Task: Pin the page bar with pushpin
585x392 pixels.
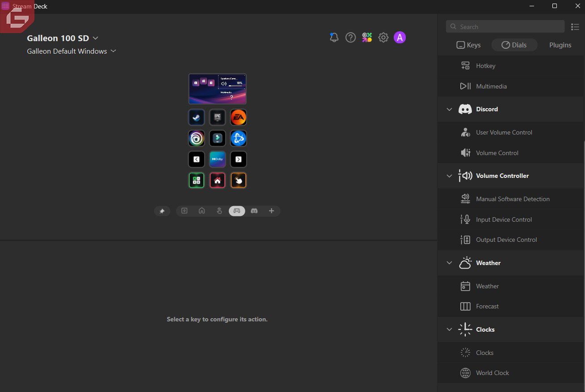Action: click(x=162, y=211)
